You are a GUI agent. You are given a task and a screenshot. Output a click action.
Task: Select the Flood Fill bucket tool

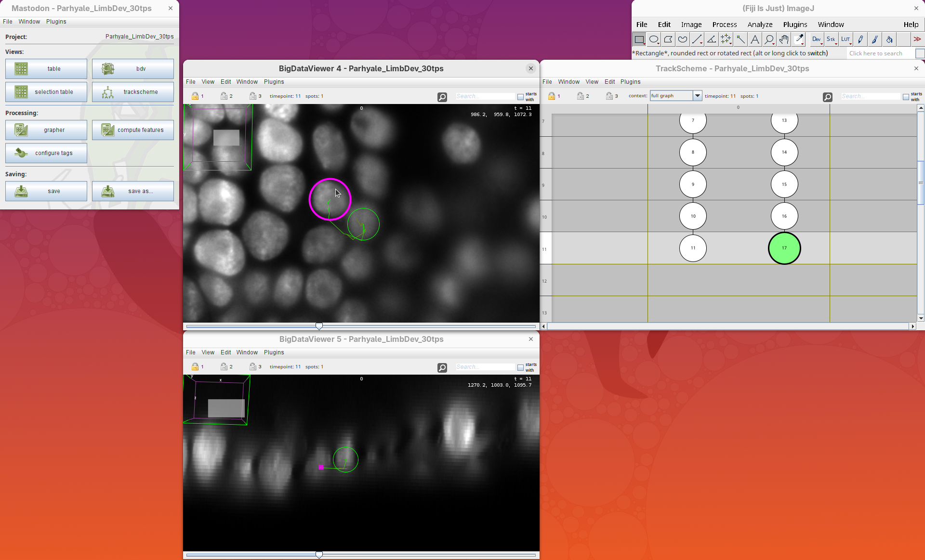point(889,39)
